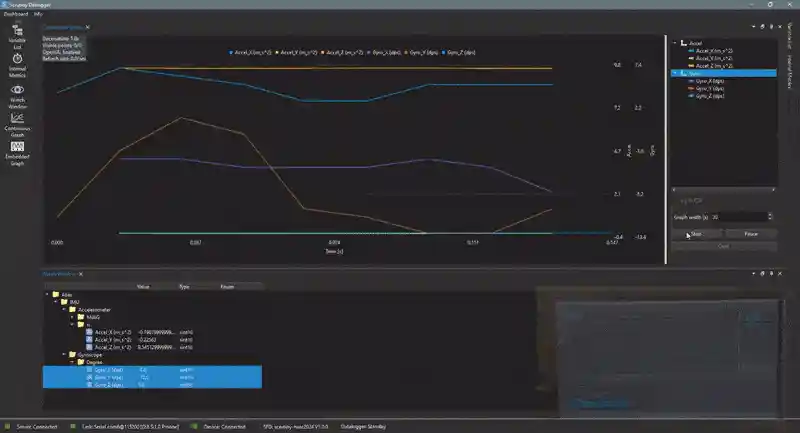Open the Internal Metrics vertical side tab
This screenshot has height=433, width=800.
pos(789,72)
